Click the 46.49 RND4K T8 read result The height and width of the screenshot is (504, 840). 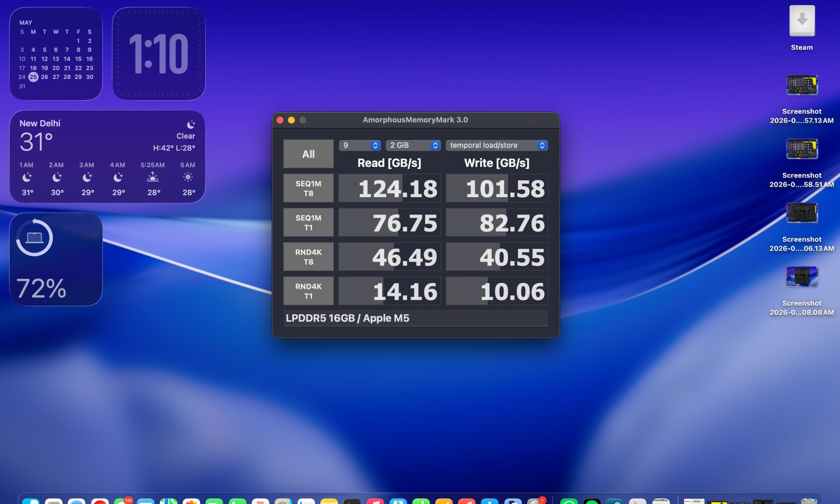point(389,257)
